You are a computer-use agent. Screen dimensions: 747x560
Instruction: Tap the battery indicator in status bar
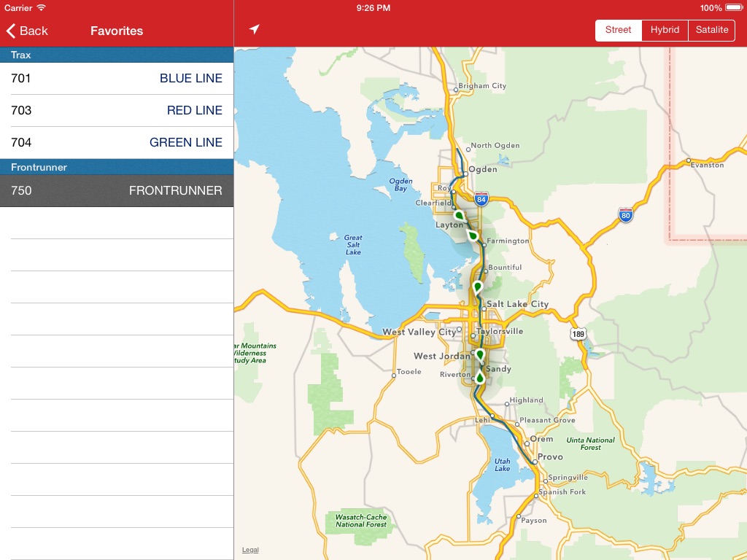point(732,8)
